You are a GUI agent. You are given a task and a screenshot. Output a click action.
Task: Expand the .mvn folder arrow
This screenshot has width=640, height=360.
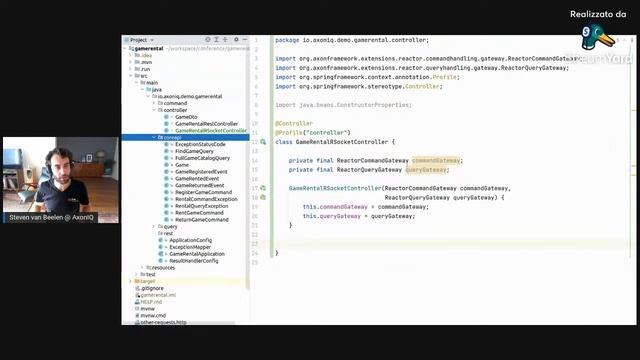131,62
